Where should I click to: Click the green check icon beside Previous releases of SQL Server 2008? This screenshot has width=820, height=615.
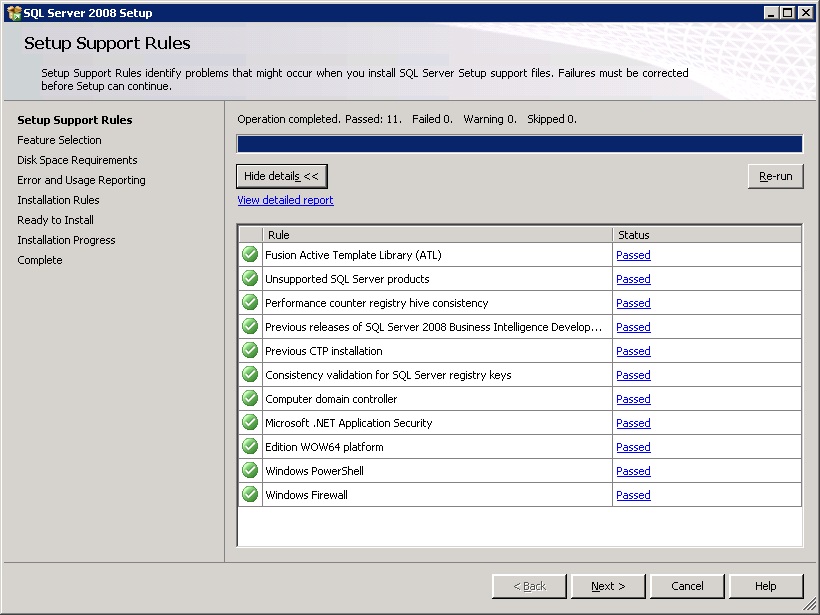[x=250, y=327]
